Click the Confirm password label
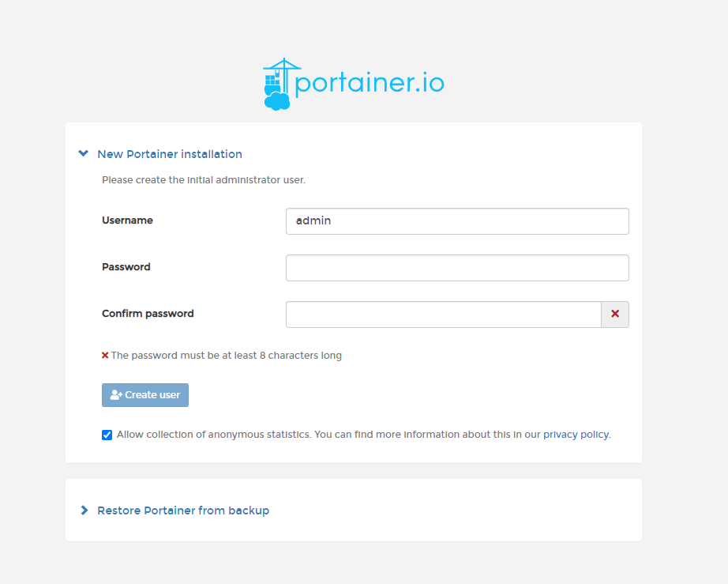Screen dimensions: 728x584 [x=148, y=314]
